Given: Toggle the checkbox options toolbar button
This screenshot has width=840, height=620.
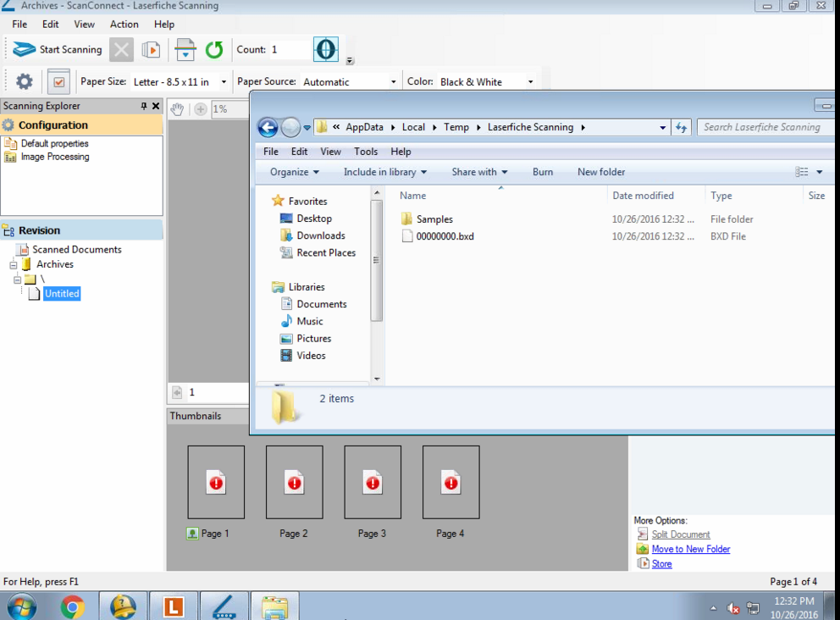Looking at the screenshot, I should pos(58,82).
